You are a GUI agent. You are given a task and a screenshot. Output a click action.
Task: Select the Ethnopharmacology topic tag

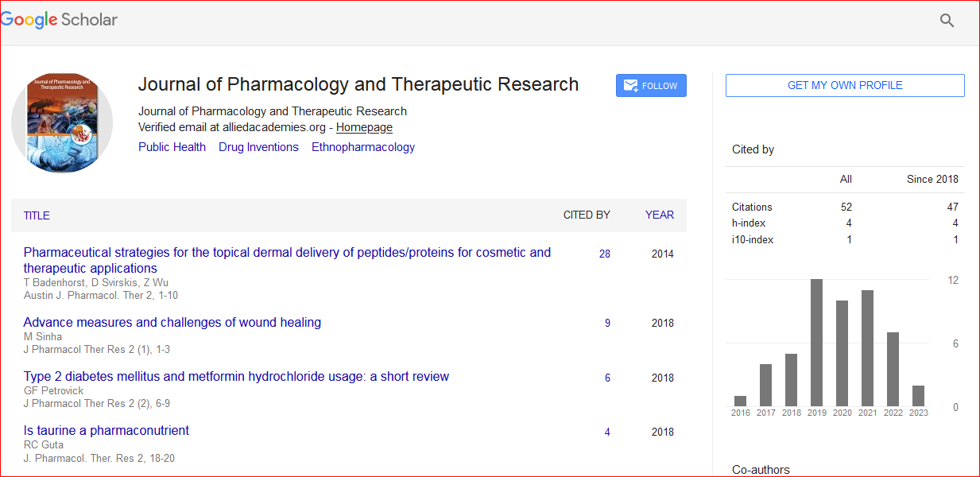pos(362,147)
